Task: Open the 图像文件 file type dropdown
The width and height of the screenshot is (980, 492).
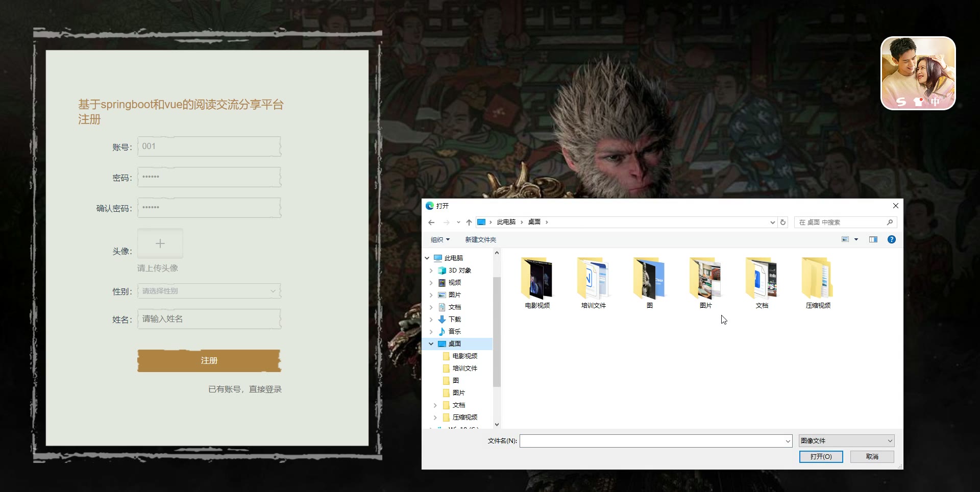Action: [x=846, y=441]
